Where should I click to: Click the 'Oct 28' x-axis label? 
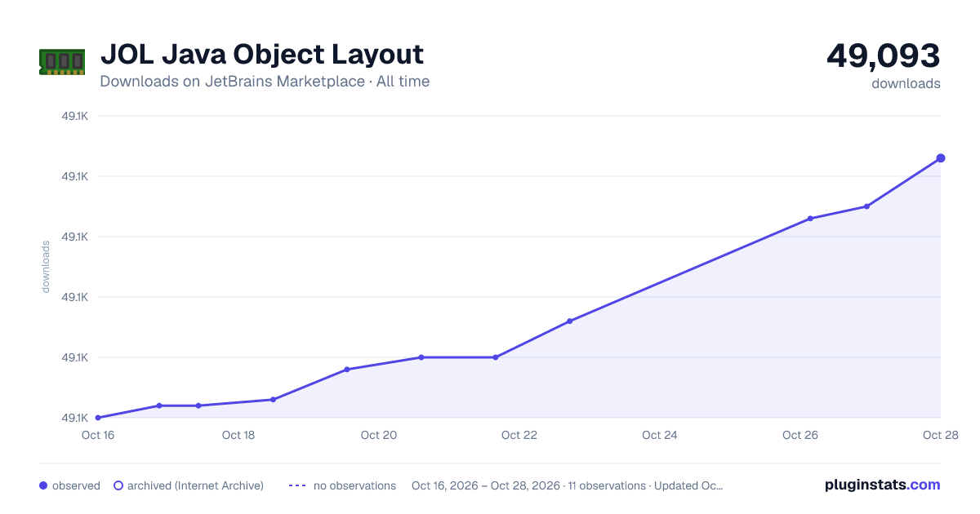939,435
